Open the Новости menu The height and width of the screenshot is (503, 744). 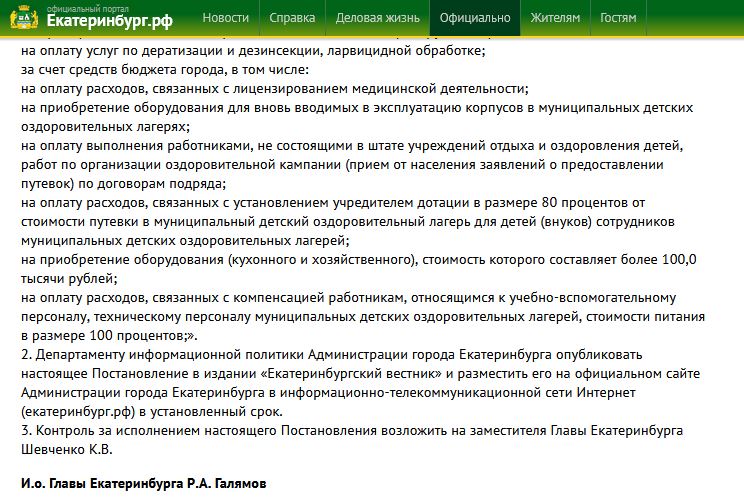pyautogui.click(x=225, y=18)
